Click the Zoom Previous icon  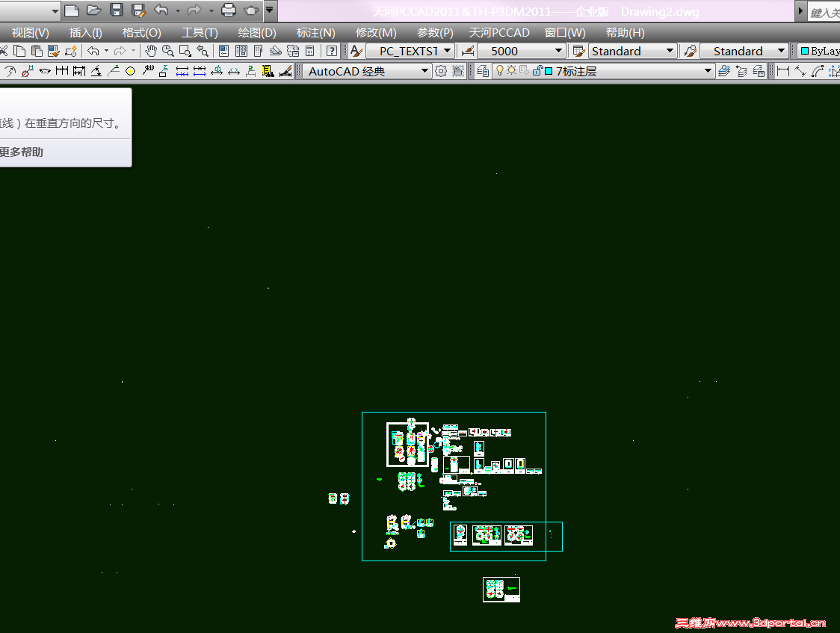point(203,51)
